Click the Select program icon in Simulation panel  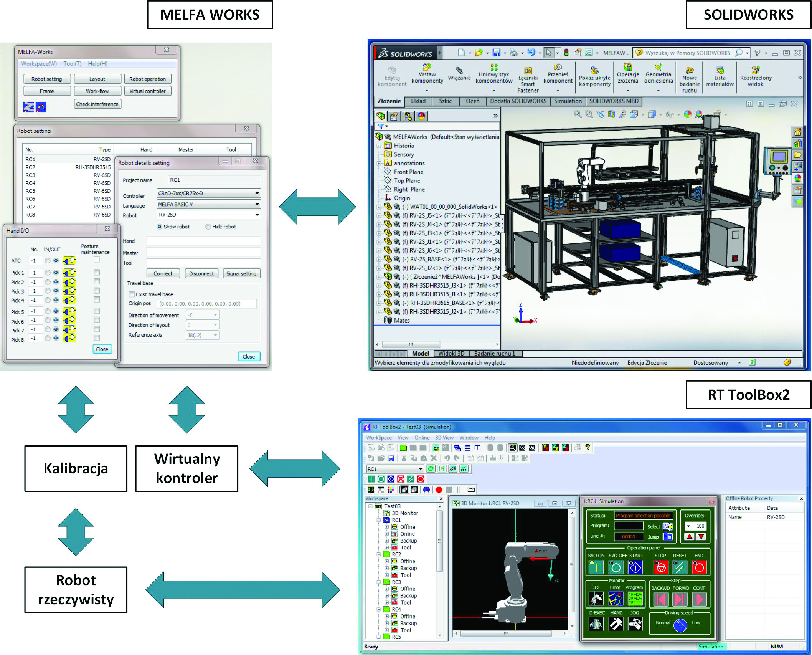coord(668,526)
